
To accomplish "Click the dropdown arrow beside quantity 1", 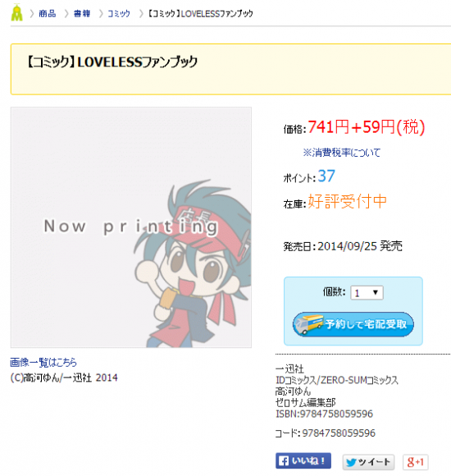I will pos(376,292).
